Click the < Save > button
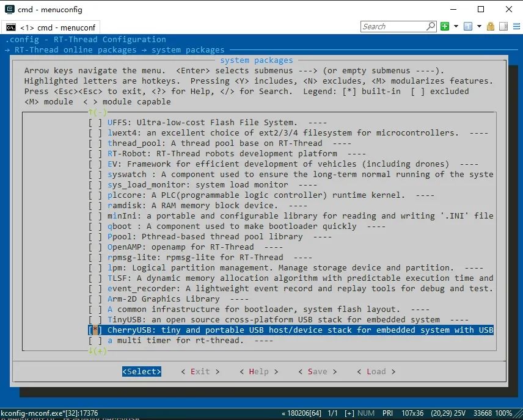 [x=318, y=371]
